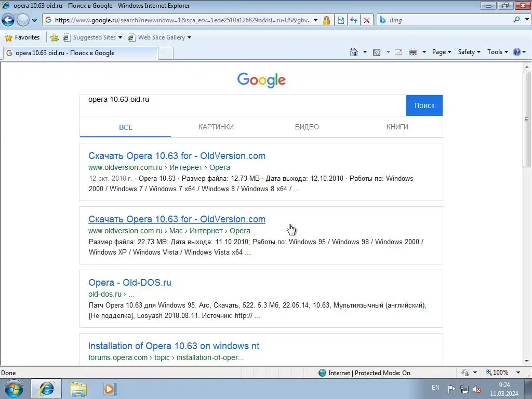
Task: Expand the address bar autocomplete dropdown arrow
Action: (x=315, y=20)
